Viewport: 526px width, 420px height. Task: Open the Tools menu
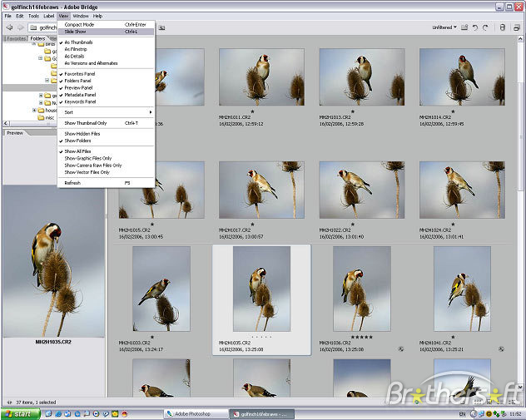coord(33,16)
